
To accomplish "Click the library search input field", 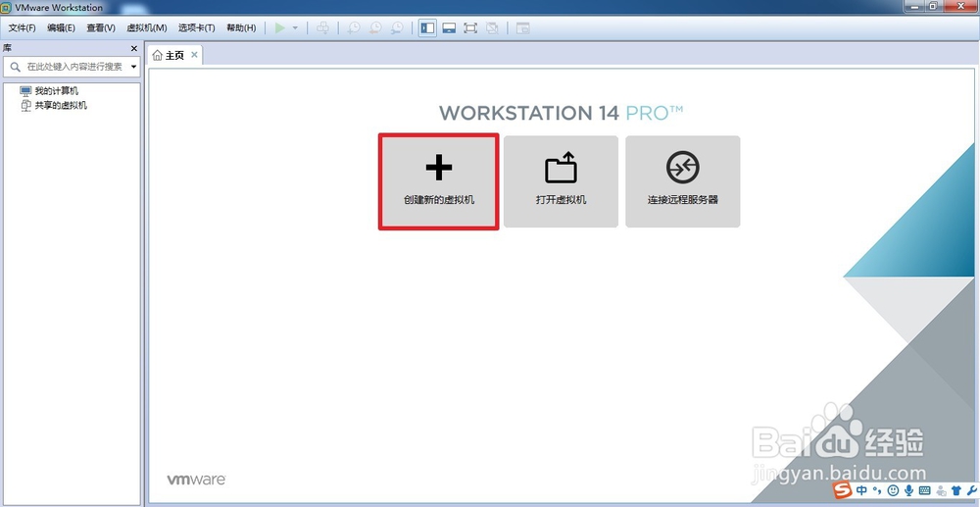I will pos(73,67).
